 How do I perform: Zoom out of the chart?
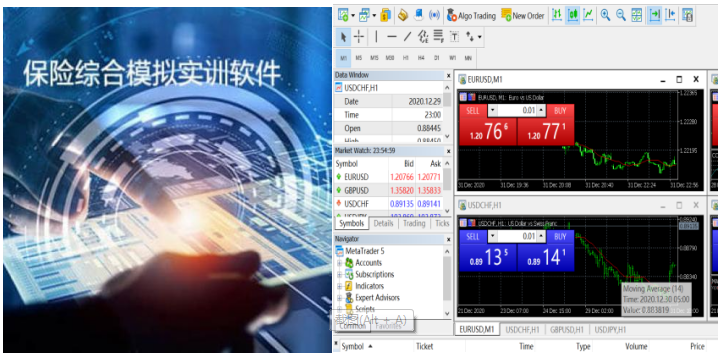621,15
